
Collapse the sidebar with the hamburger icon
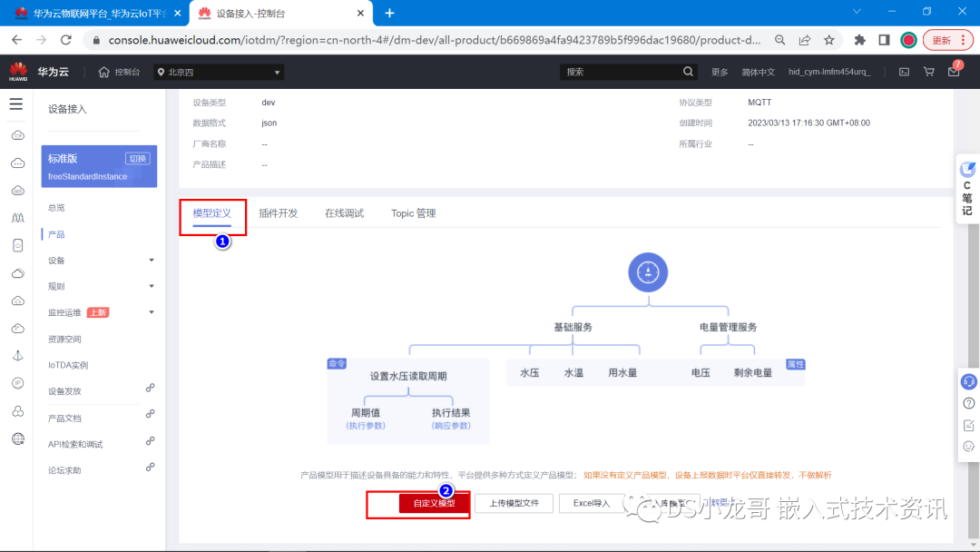pos(16,103)
